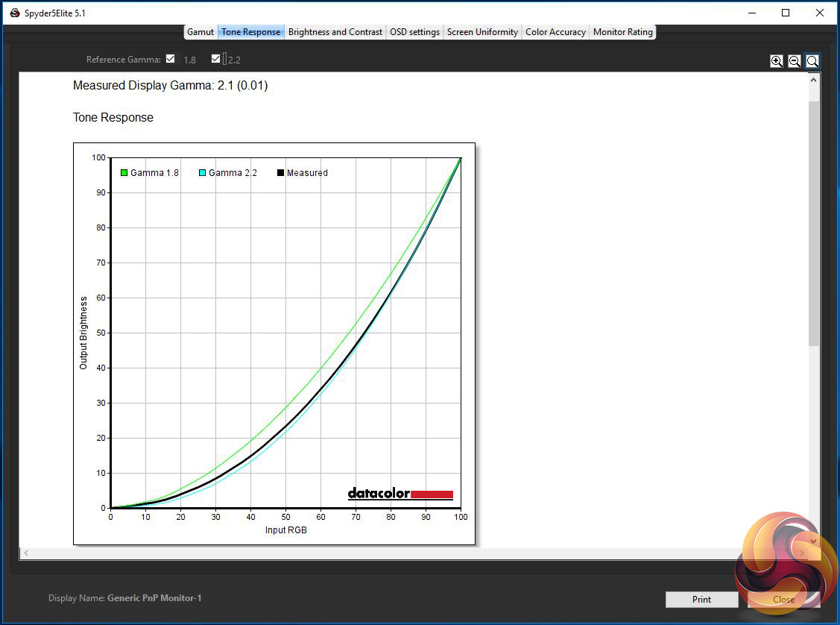The width and height of the screenshot is (840, 625).
Task: Click the Spyder5Elite app icon in title bar
Action: [14, 13]
